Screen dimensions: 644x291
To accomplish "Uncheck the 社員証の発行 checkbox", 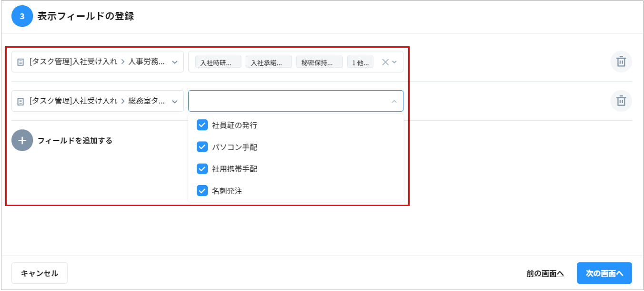I will [202, 125].
